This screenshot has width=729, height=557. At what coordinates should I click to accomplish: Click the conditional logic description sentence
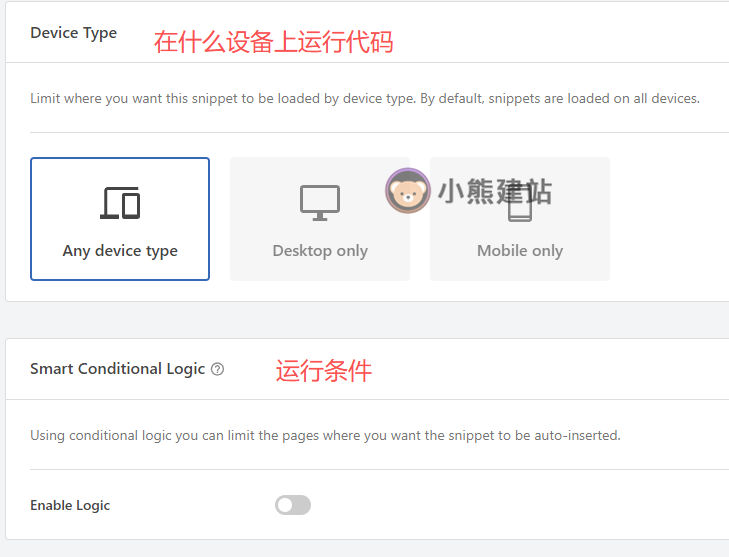tap(325, 435)
